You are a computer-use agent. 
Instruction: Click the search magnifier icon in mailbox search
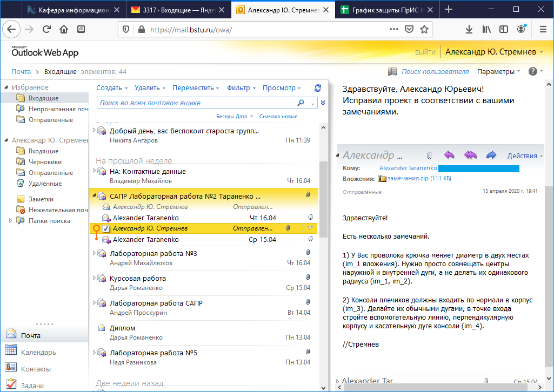click(301, 103)
